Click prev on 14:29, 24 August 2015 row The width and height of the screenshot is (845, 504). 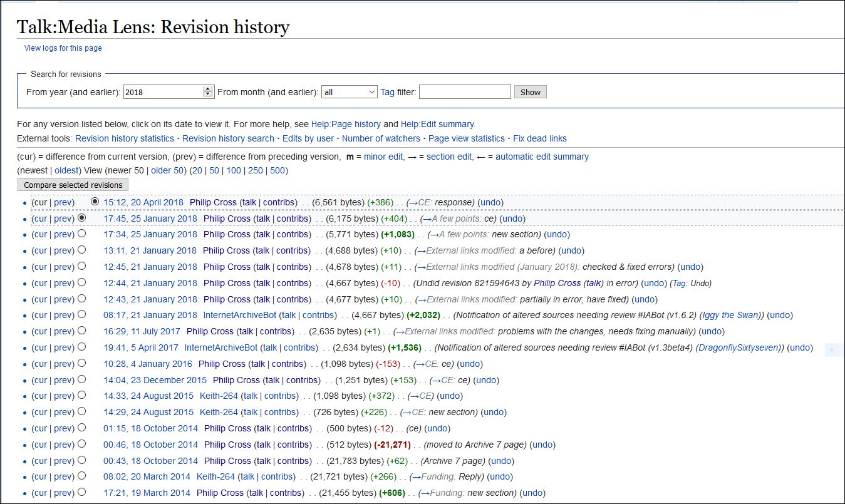coord(63,412)
